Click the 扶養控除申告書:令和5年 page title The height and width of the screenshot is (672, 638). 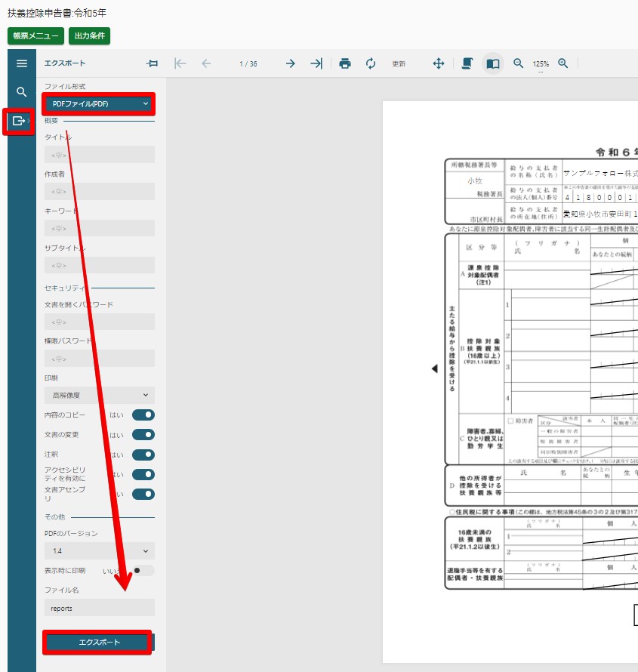(x=57, y=13)
